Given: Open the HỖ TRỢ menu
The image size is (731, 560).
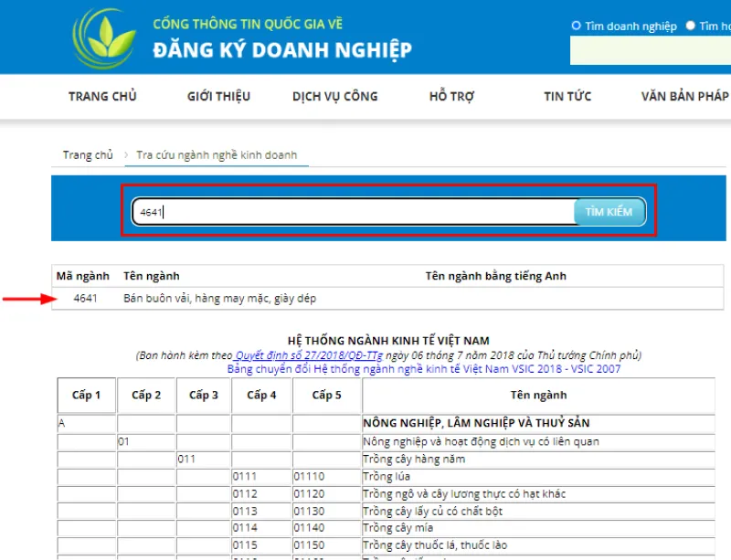Looking at the screenshot, I should click(x=451, y=96).
